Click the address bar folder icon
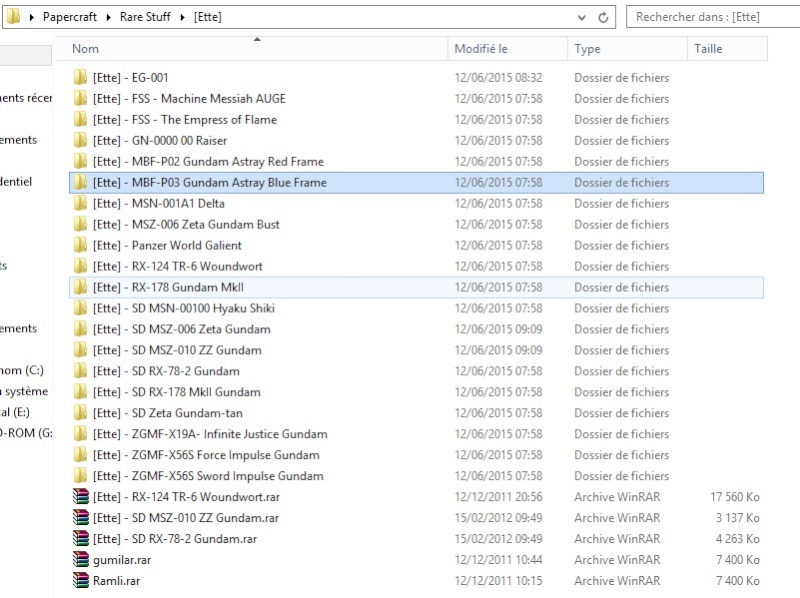 (14, 17)
